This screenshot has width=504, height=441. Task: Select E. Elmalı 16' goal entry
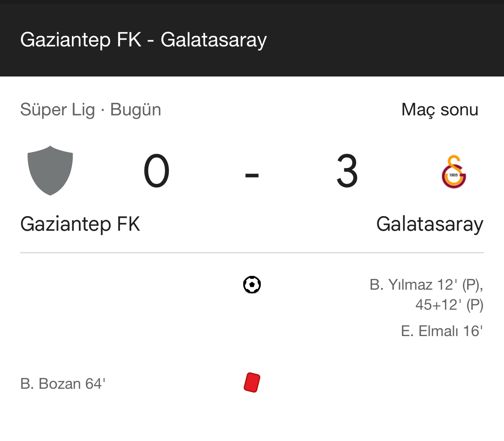442,331
